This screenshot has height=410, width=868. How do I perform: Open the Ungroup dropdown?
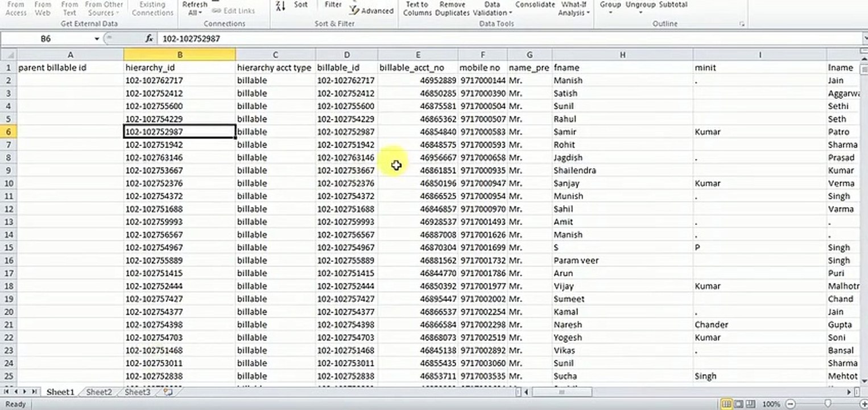640,7
